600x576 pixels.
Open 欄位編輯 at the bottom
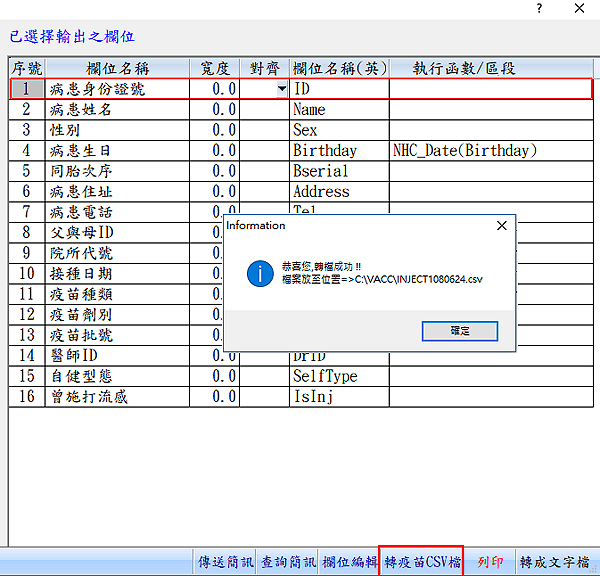pos(350,562)
